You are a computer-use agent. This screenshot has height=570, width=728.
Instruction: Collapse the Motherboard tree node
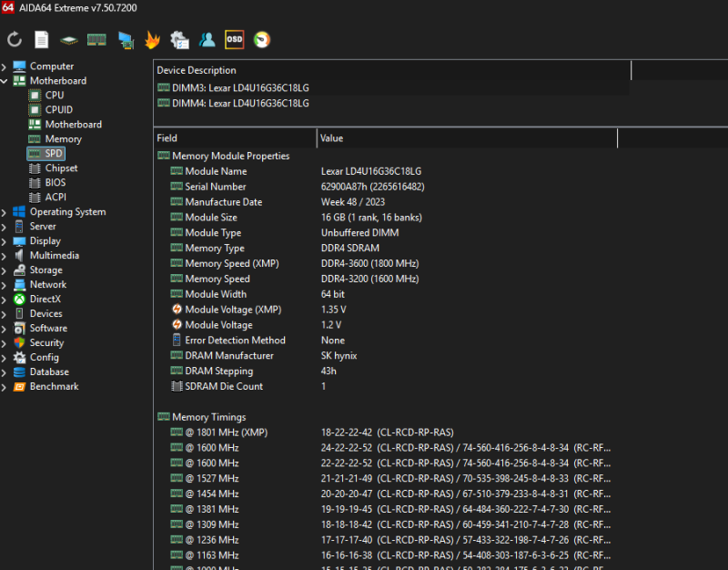5,81
